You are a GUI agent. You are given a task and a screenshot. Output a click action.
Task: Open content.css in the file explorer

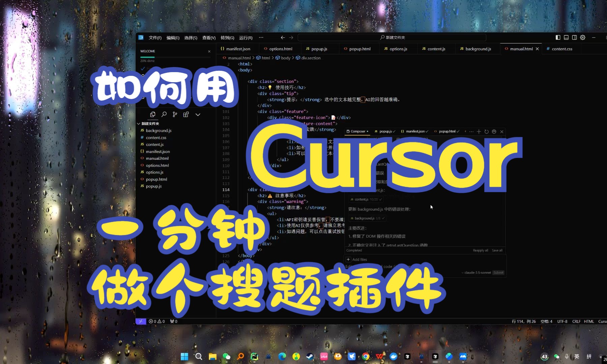pyautogui.click(x=156, y=138)
